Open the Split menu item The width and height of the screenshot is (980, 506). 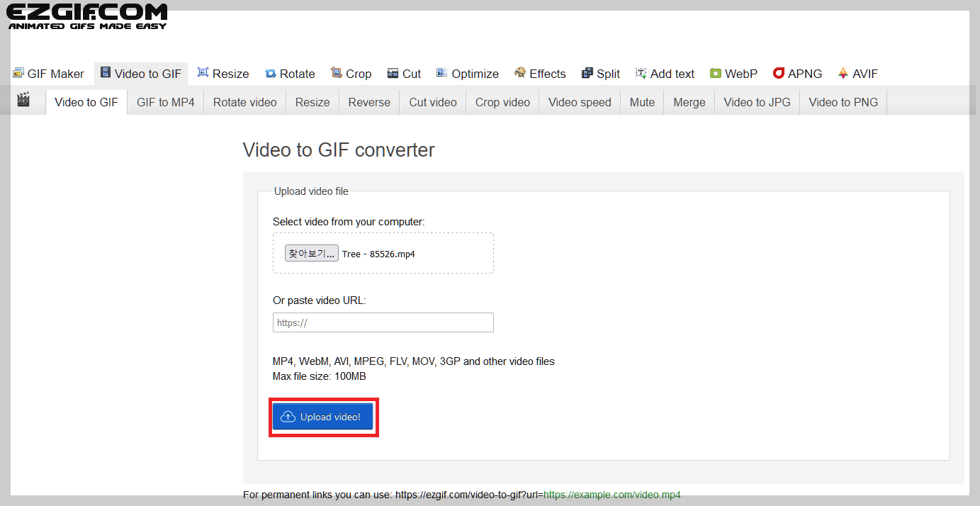click(x=601, y=74)
